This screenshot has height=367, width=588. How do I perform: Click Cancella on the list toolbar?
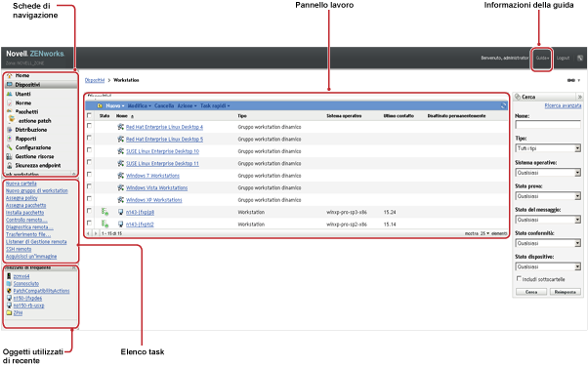pos(164,106)
